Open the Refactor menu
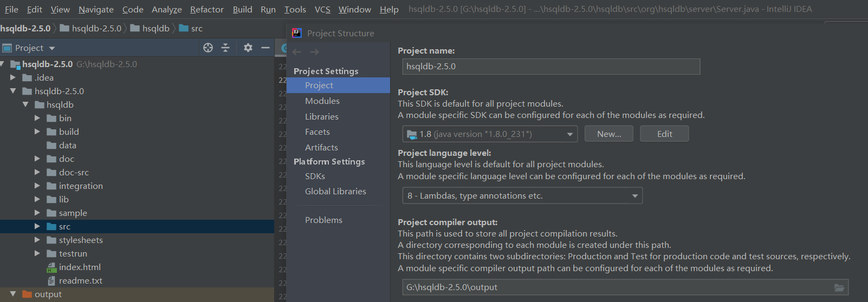 point(206,9)
